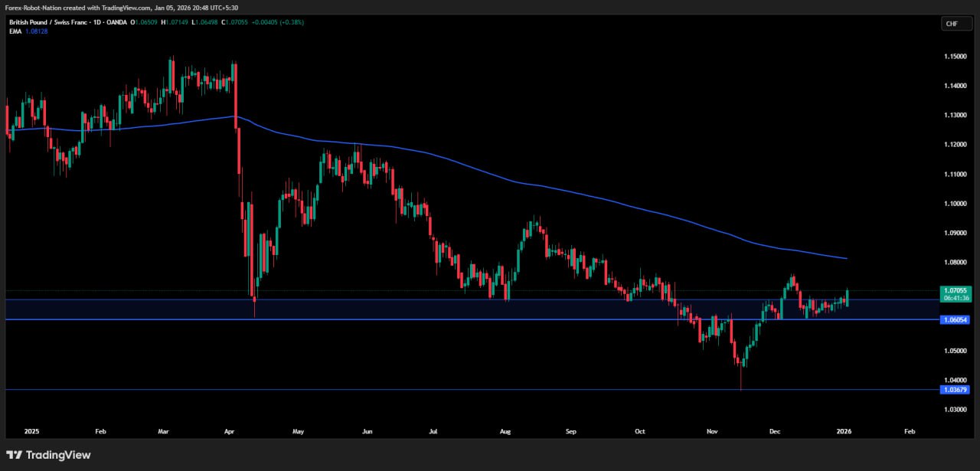This screenshot has height=471, width=980.
Task: Click the 2026 label on time axis
Action: [x=843, y=431]
